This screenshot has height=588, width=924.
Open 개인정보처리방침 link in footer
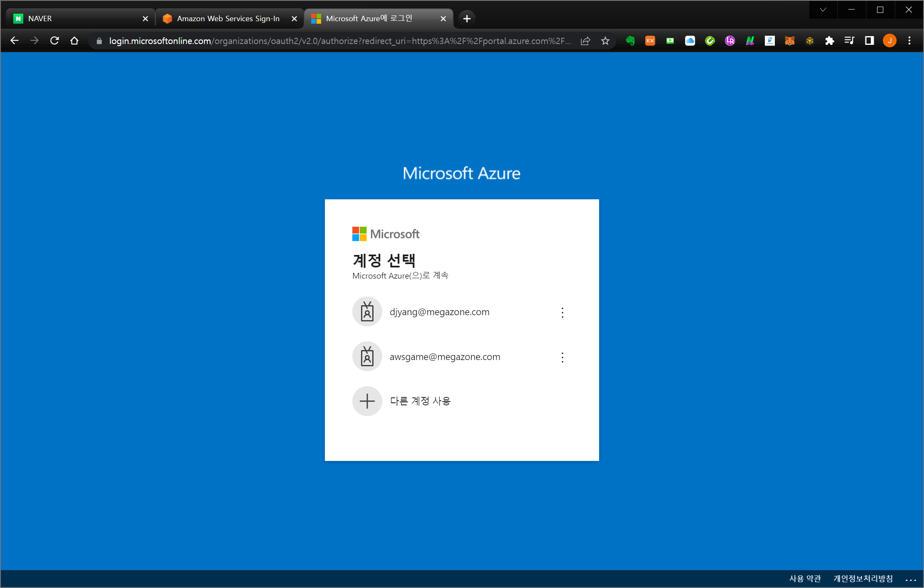click(x=863, y=578)
